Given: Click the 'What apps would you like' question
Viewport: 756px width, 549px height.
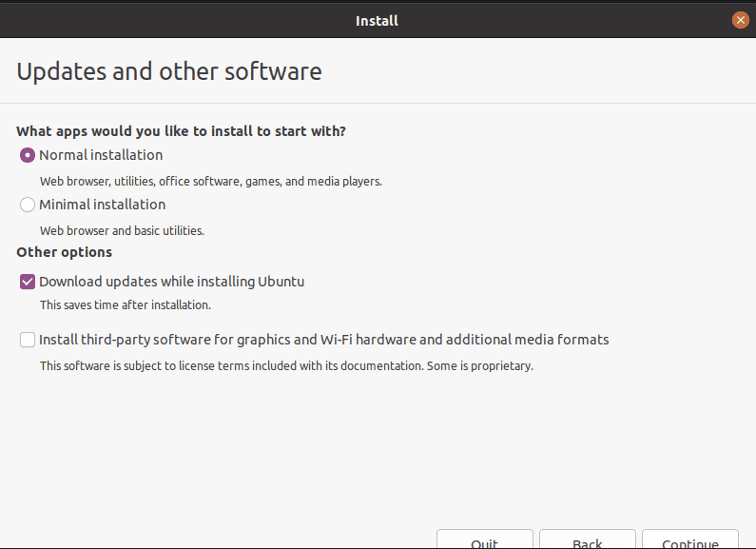Looking at the screenshot, I should pyautogui.click(x=182, y=131).
